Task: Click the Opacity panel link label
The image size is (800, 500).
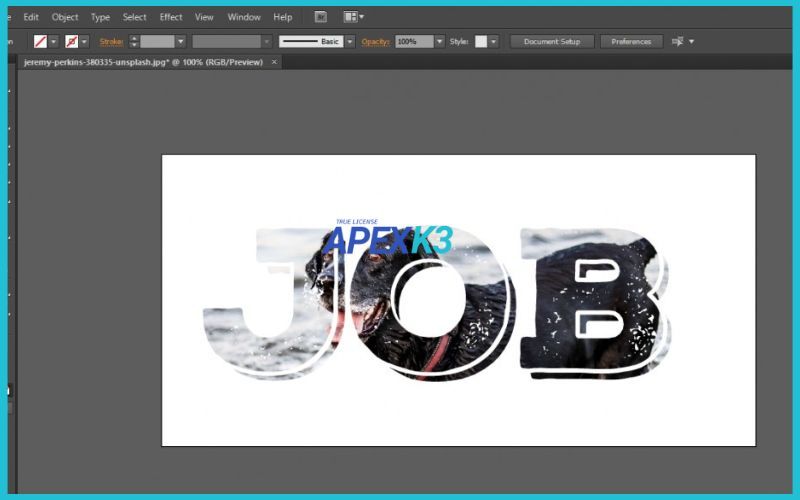Action: pos(375,42)
